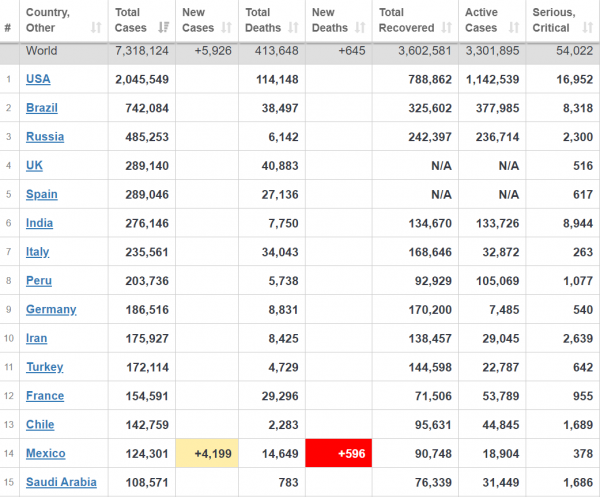Click the Total Cases header text

pyautogui.click(x=130, y=20)
